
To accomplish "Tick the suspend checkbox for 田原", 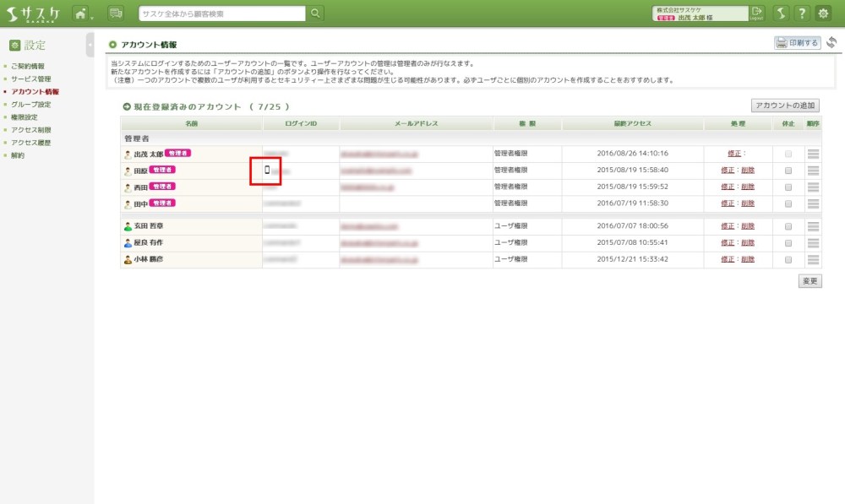I will pos(788,171).
